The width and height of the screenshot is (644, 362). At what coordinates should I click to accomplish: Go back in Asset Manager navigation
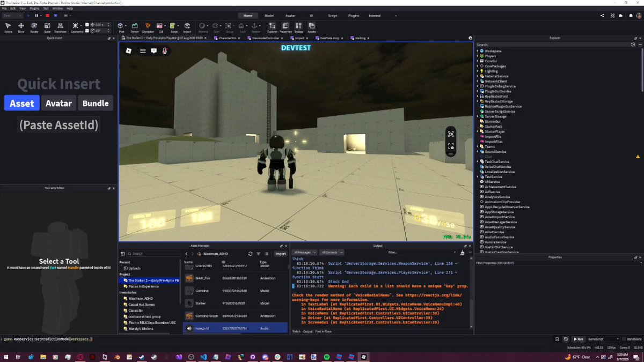tap(186, 254)
